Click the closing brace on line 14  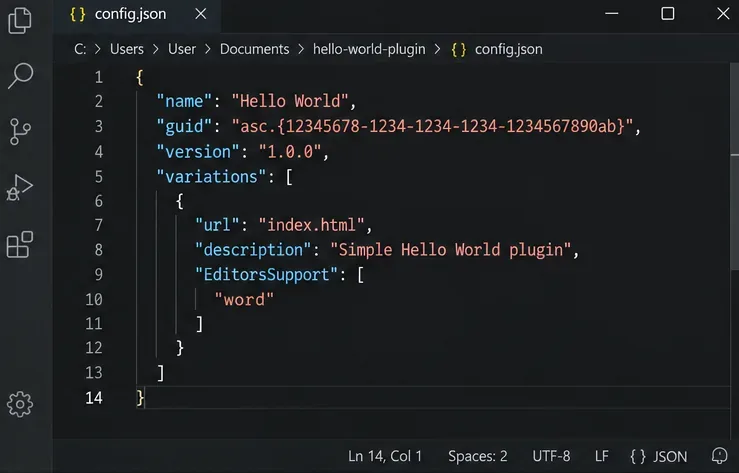(140, 398)
